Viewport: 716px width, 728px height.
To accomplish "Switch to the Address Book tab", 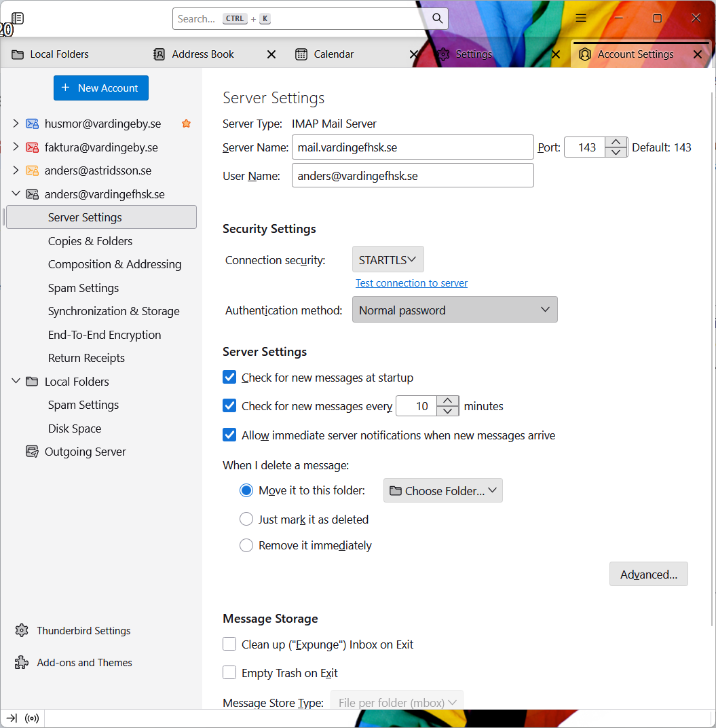I will [203, 54].
